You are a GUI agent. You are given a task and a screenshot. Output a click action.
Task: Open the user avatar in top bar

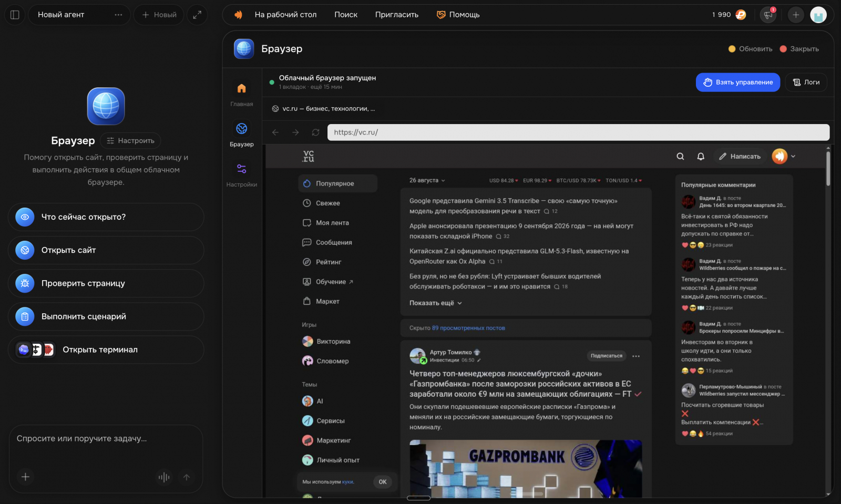818,15
